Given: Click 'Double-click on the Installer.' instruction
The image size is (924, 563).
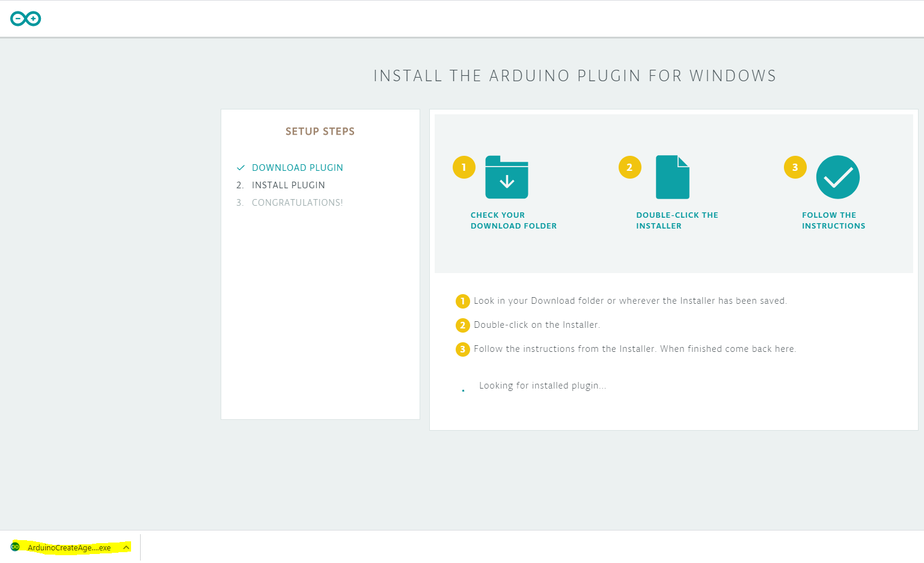Looking at the screenshot, I should pos(537,325).
